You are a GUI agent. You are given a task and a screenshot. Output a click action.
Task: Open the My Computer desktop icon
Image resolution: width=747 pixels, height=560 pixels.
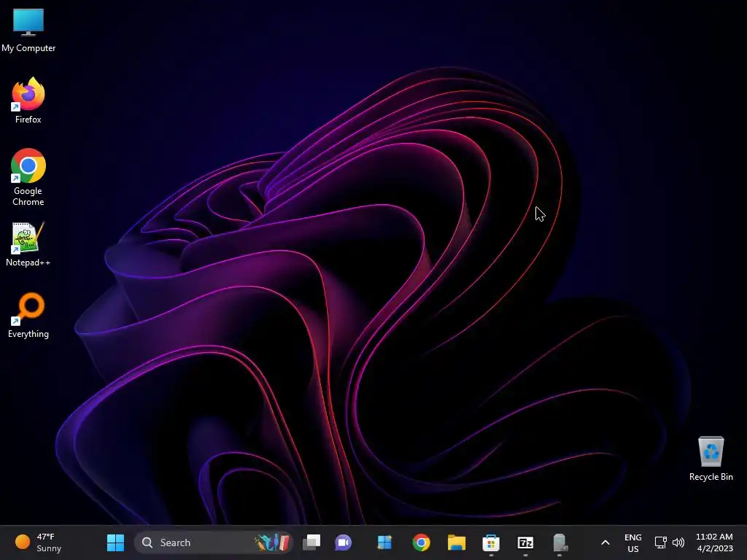tap(28, 30)
